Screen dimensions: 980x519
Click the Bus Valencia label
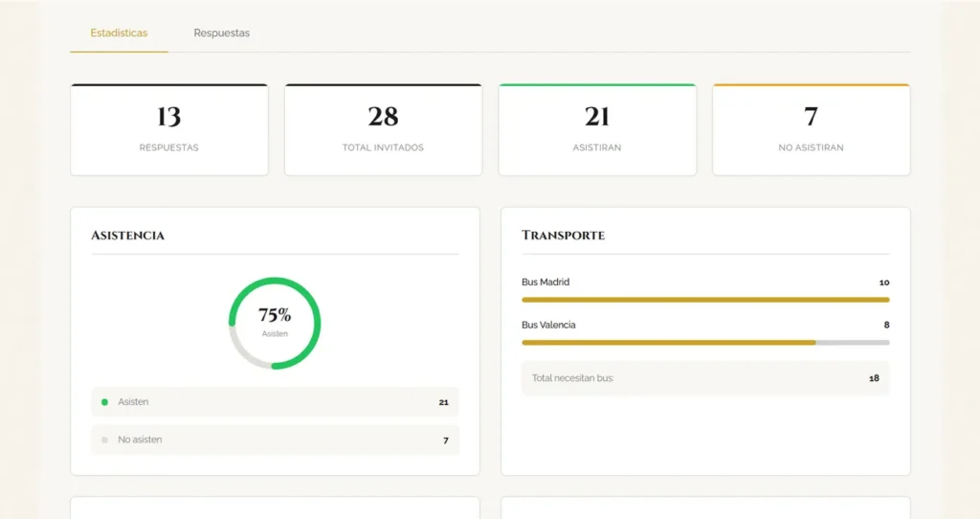tap(548, 325)
